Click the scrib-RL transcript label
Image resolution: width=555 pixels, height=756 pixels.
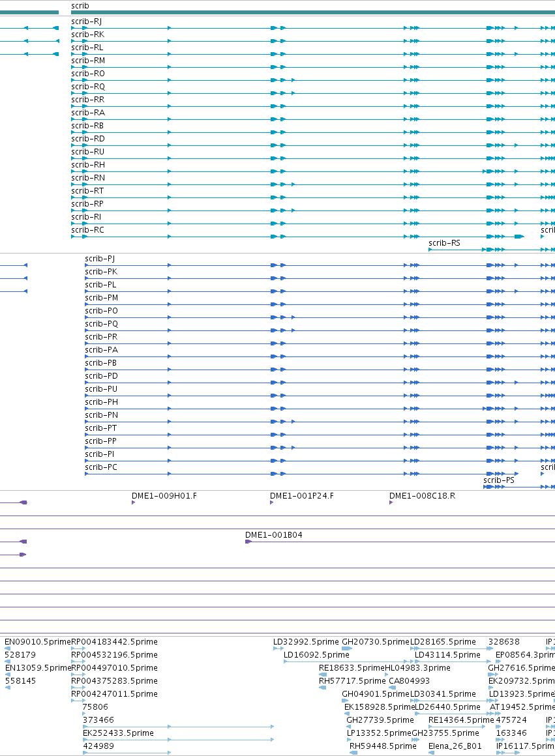click(87, 47)
